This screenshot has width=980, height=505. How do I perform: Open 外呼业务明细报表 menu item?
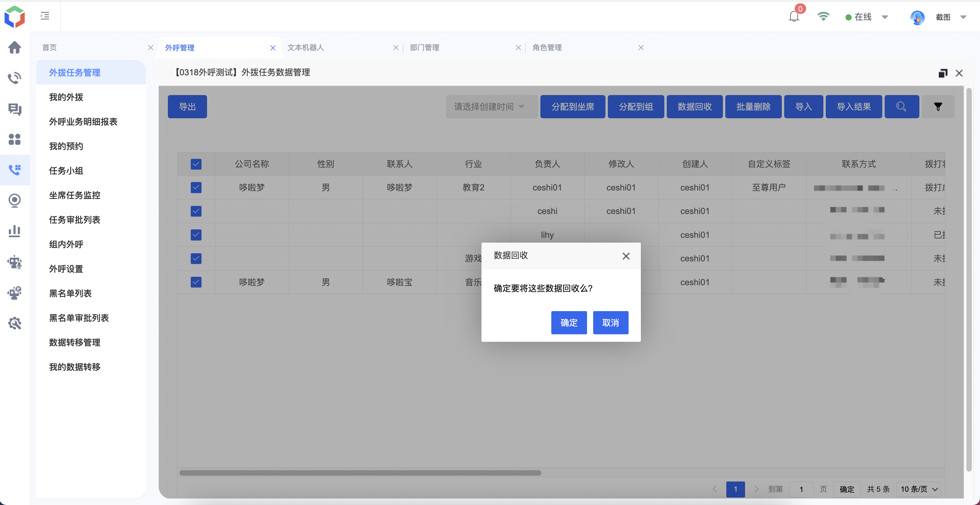point(83,122)
